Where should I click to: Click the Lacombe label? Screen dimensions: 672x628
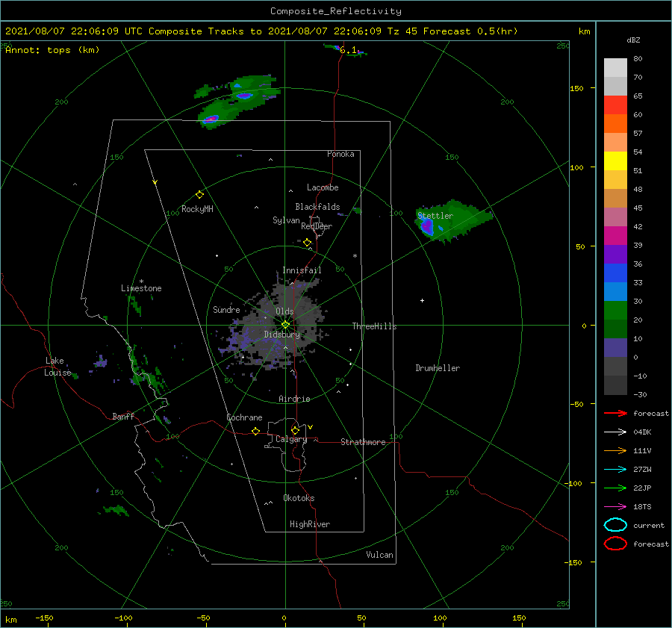[323, 187]
